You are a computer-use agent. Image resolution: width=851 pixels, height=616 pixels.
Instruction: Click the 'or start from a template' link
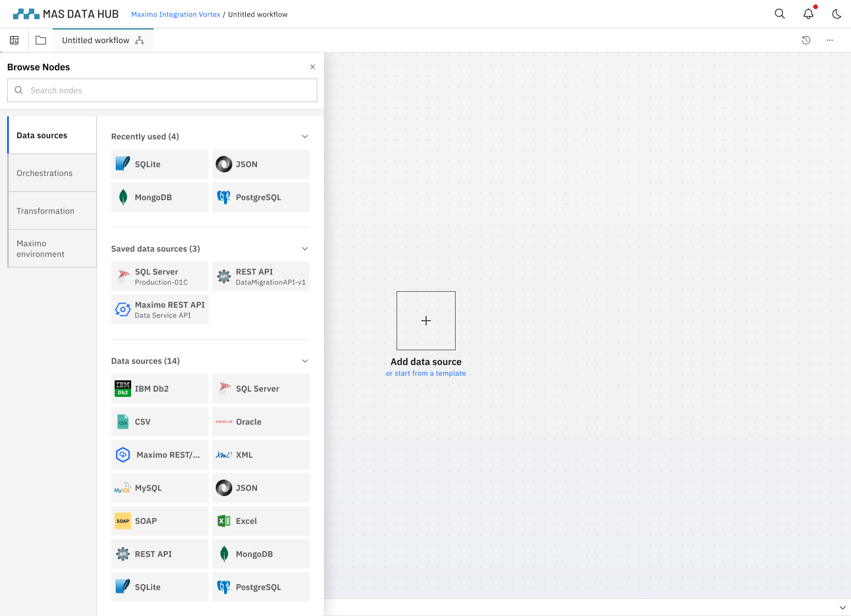pyautogui.click(x=425, y=373)
